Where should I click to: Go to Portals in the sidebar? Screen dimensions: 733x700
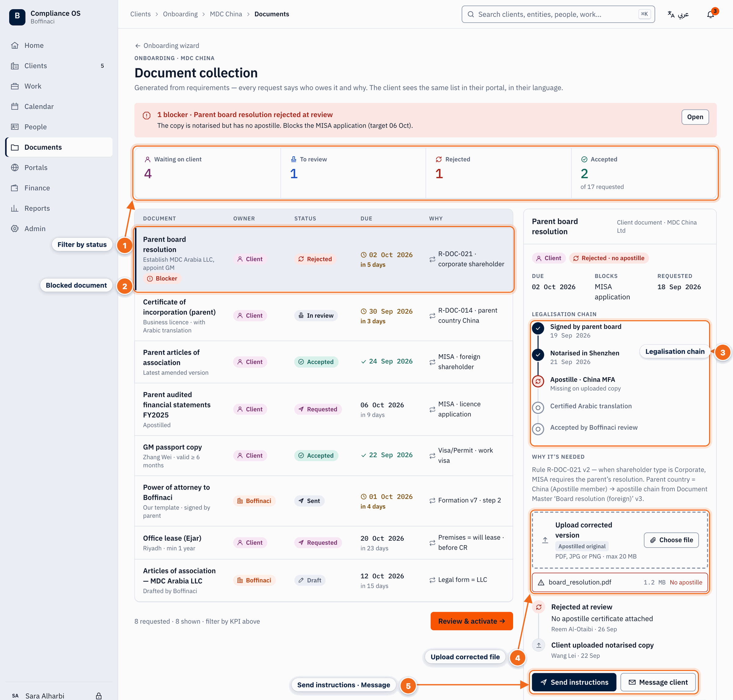(x=59, y=168)
